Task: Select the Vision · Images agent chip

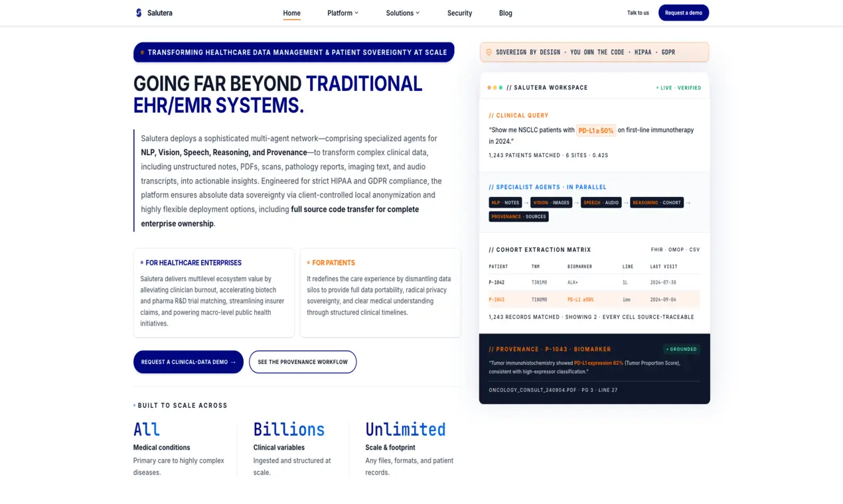Action: point(551,202)
